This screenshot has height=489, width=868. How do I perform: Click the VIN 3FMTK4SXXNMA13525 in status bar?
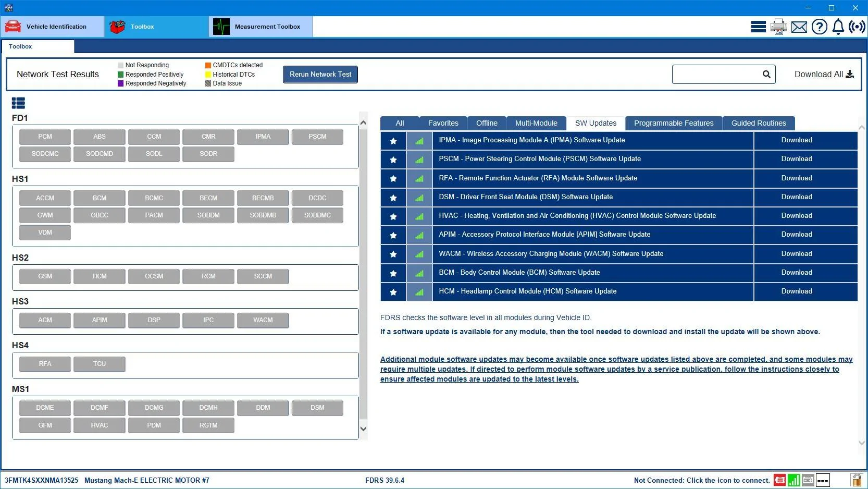41,481
